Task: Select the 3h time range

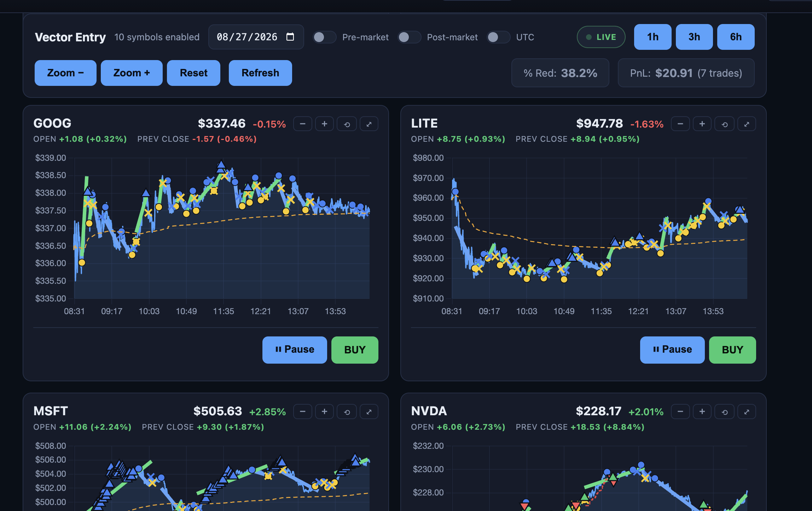Action: click(x=694, y=37)
